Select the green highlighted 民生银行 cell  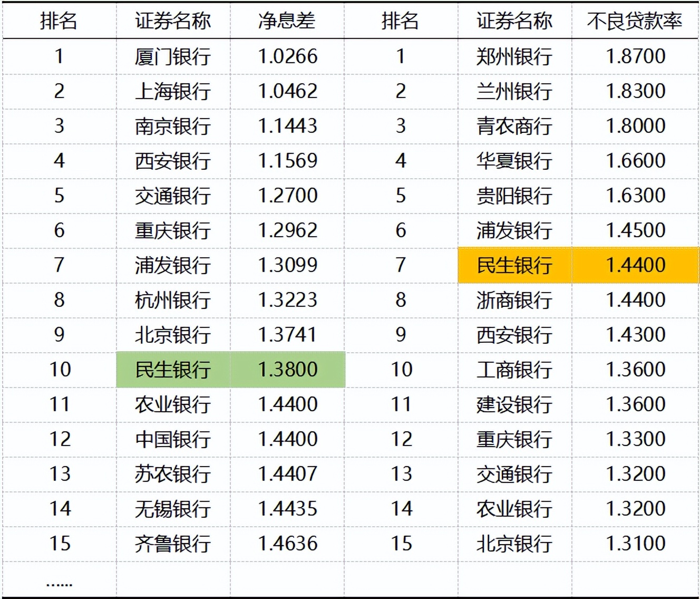pos(173,369)
